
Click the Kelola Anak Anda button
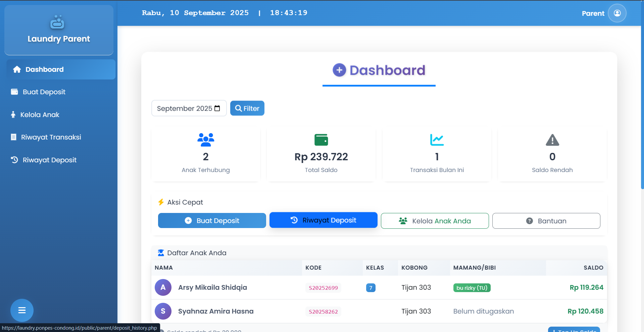coord(435,221)
